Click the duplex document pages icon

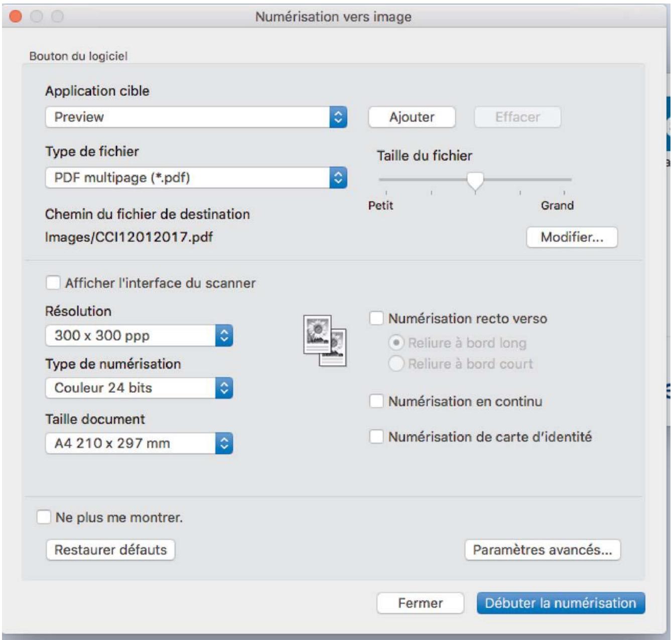[325, 341]
